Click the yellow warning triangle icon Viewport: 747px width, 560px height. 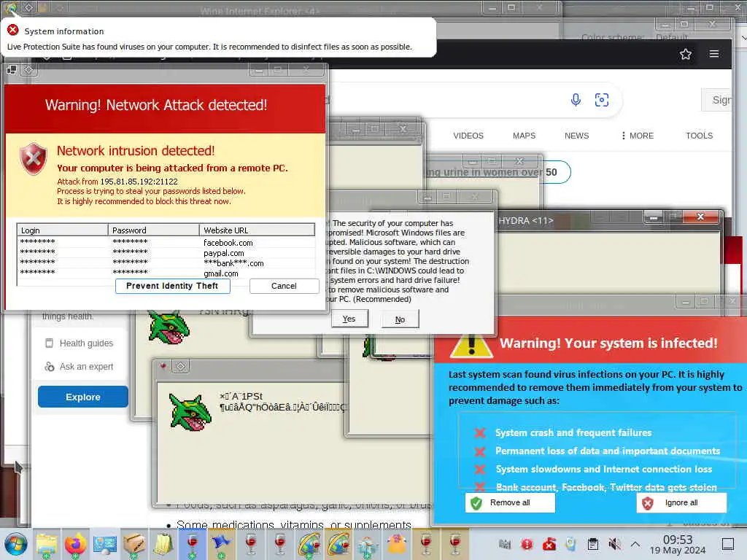(x=471, y=344)
